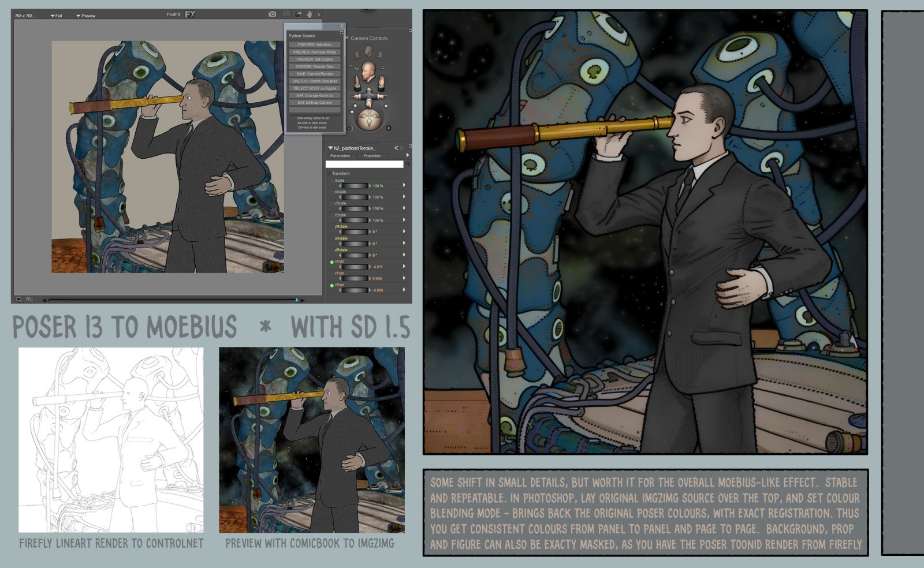Open the xTran parameter options arrow
The image size is (924, 568).
pos(404,266)
